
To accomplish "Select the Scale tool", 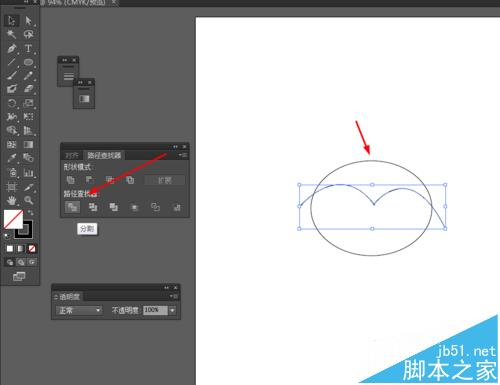I will pyautogui.click(x=28, y=103).
